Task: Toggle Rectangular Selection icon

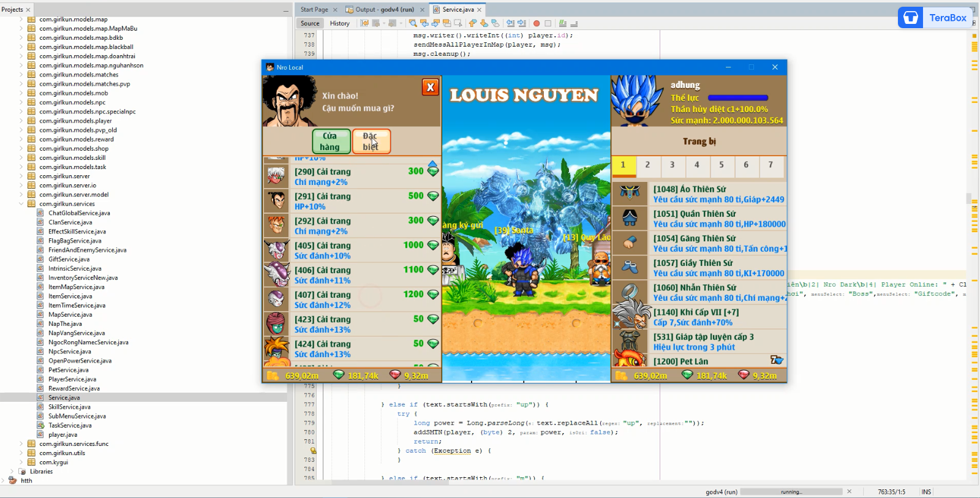Action: click(458, 23)
